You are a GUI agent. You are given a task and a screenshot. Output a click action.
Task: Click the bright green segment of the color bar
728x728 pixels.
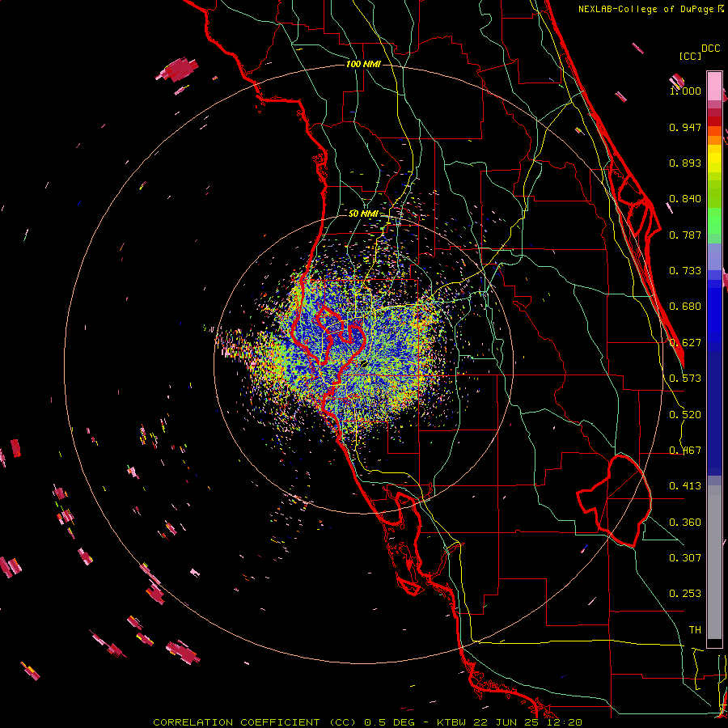pos(714,221)
